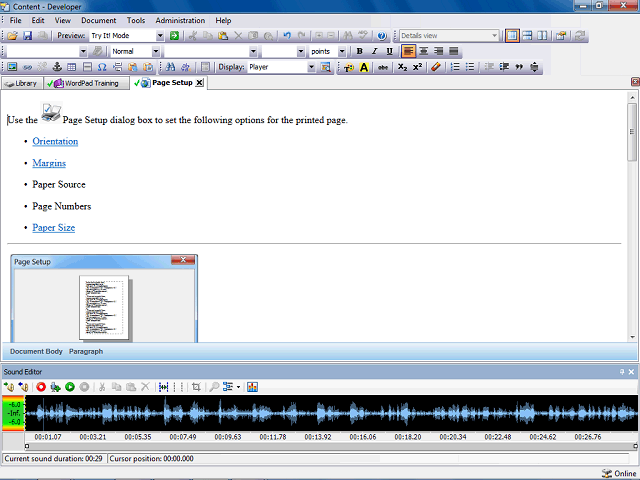640x480 pixels.
Task: Expand the font name dropdown
Action: (x=253, y=51)
